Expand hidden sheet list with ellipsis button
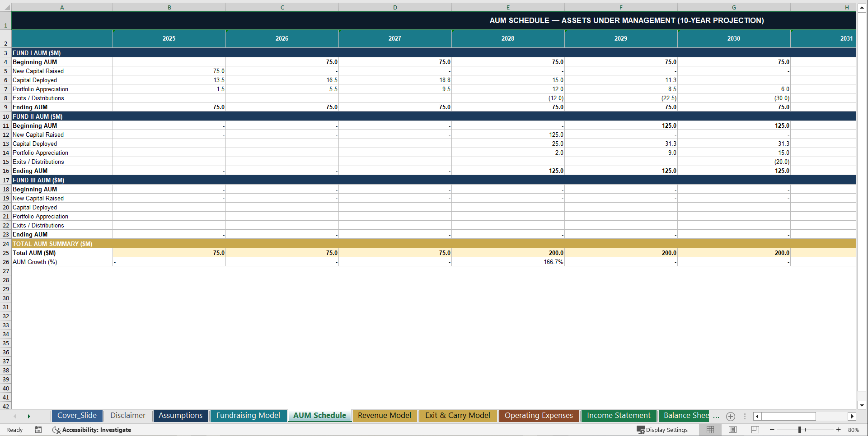Screen dimensions: 868x436 pyautogui.click(x=716, y=417)
